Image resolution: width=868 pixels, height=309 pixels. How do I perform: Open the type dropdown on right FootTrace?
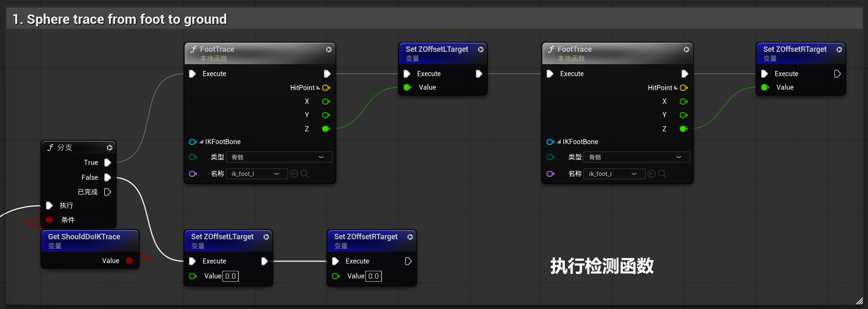636,157
